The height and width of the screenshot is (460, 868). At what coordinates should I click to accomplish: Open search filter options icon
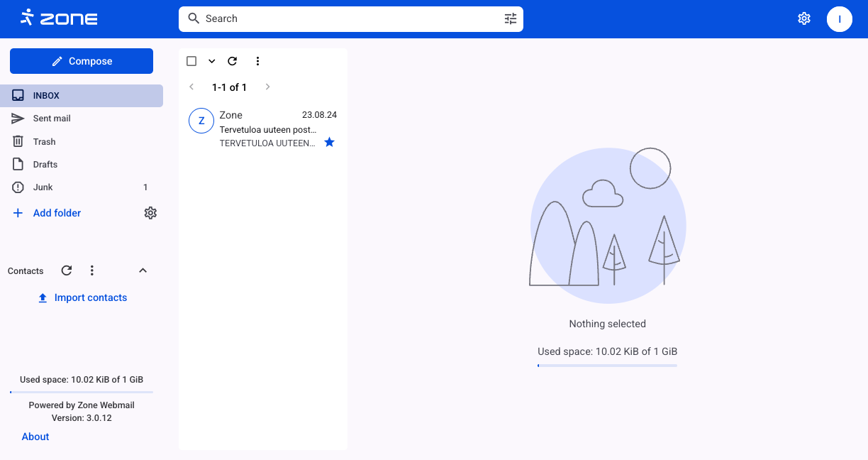511,19
